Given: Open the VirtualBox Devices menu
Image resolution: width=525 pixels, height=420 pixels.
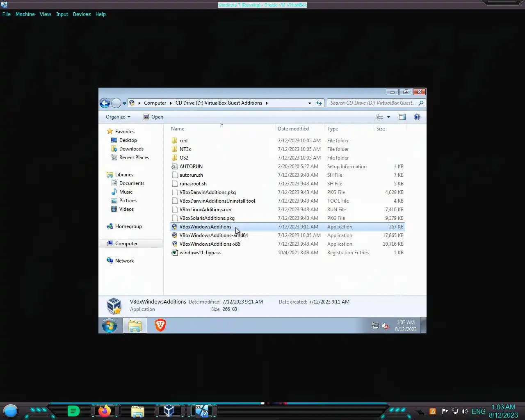Looking at the screenshot, I should [x=82, y=14].
